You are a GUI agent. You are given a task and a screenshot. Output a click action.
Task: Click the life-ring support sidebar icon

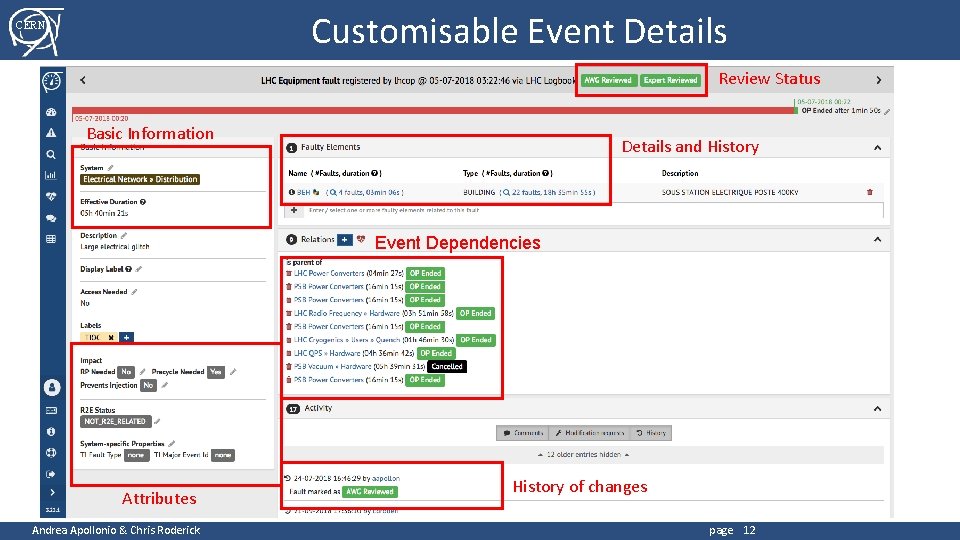click(51, 452)
